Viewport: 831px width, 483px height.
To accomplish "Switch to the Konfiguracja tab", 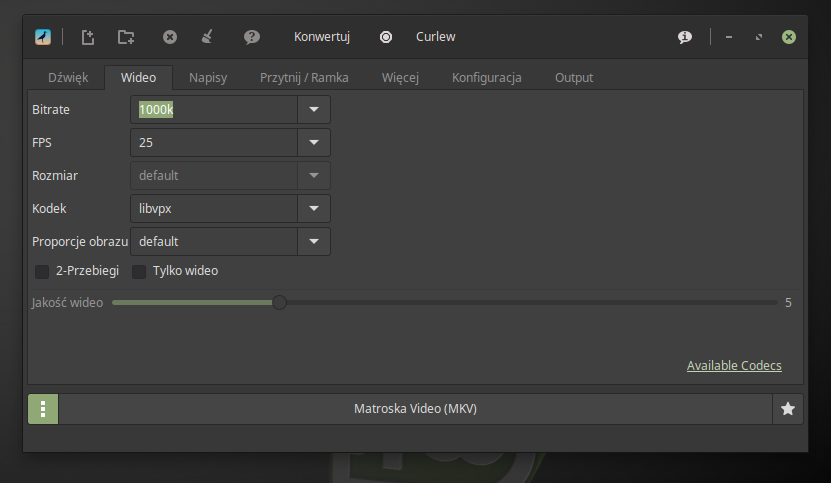I will point(487,77).
